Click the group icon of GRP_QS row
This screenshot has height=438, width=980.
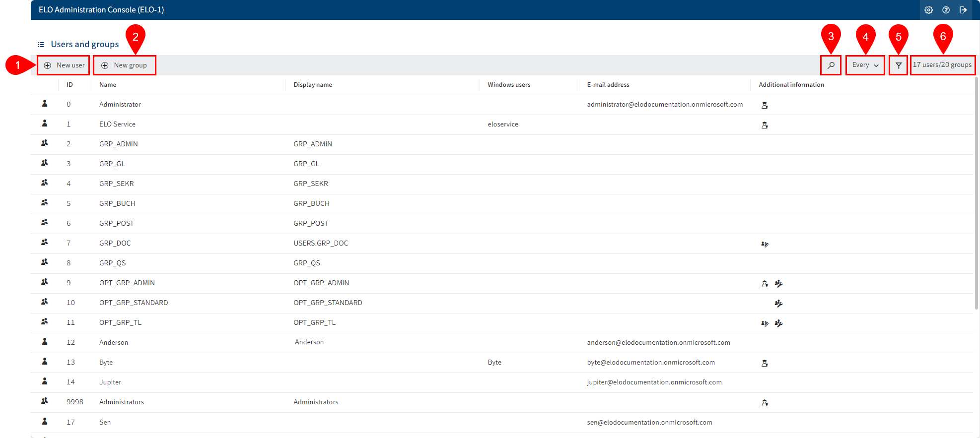[x=45, y=262]
